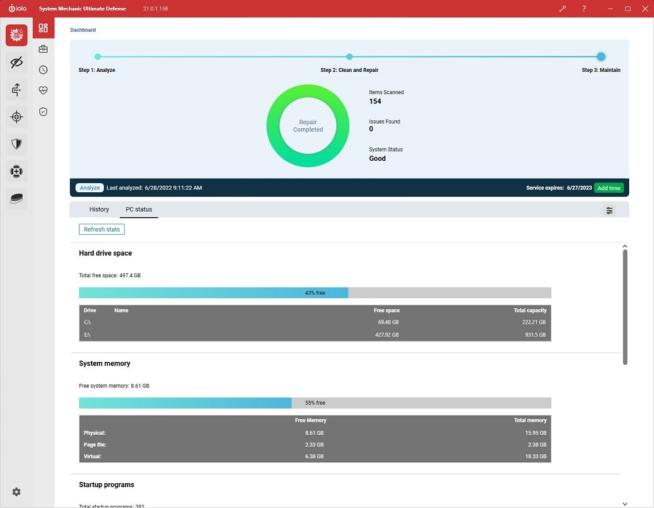Select the Dashboard grid icon in submenu
Image resolution: width=654 pixels, height=508 pixels.
coord(43,28)
